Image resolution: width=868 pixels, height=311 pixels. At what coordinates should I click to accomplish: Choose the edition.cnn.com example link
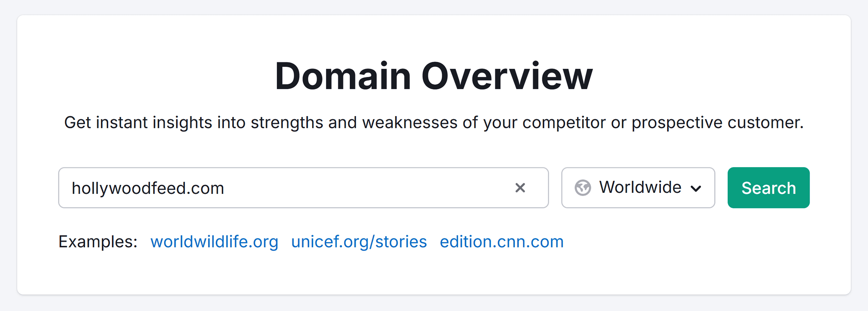502,242
